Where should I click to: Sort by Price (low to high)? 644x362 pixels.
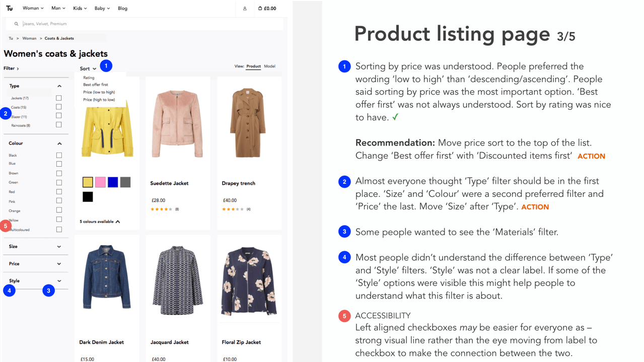coord(99,92)
